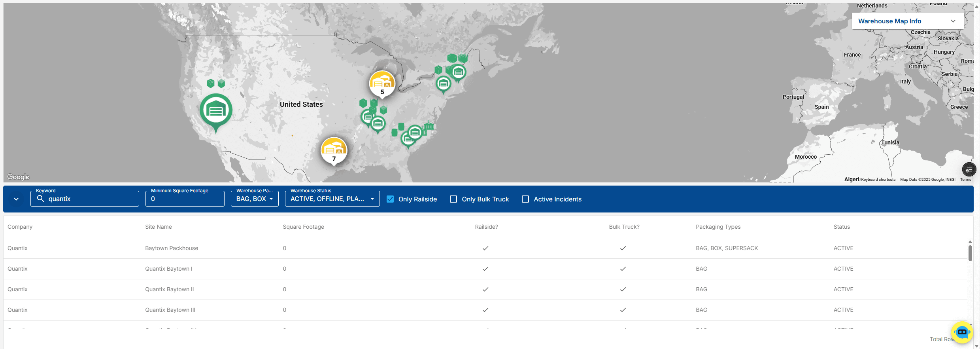Viewport: 980px width, 349px height.
Task: Expand the Warehouse Map Info panel
Action: pos(908,21)
